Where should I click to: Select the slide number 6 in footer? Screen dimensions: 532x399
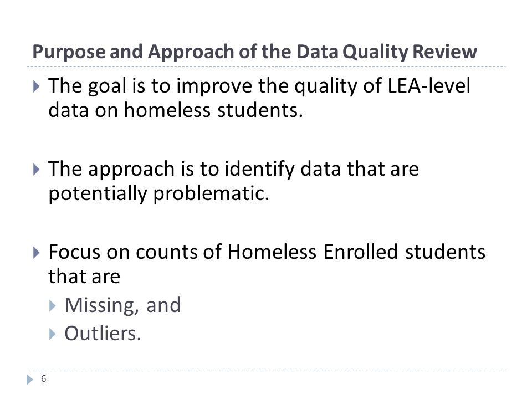click(x=43, y=378)
